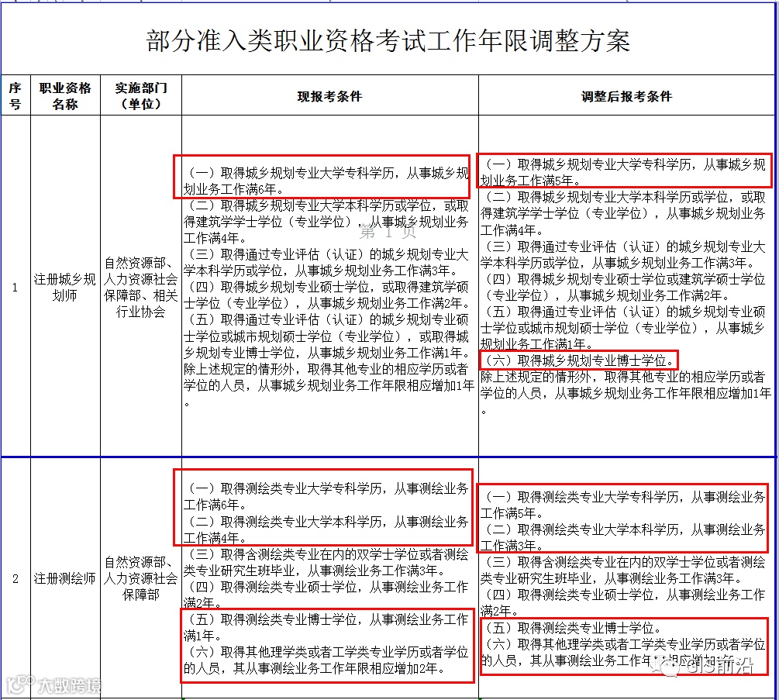Click adjusted item （六）取得城乡规划专业博士学位
Image resolution: width=779 pixels, height=700 pixels.
click(579, 360)
